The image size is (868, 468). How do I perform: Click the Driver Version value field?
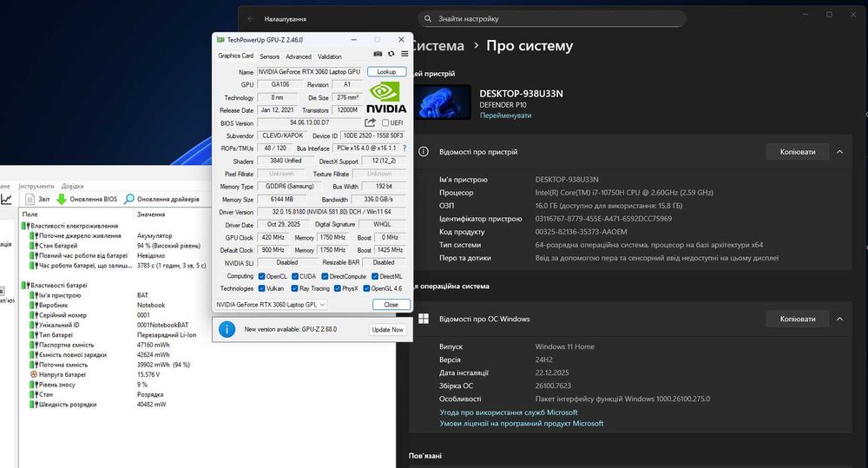(332, 212)
